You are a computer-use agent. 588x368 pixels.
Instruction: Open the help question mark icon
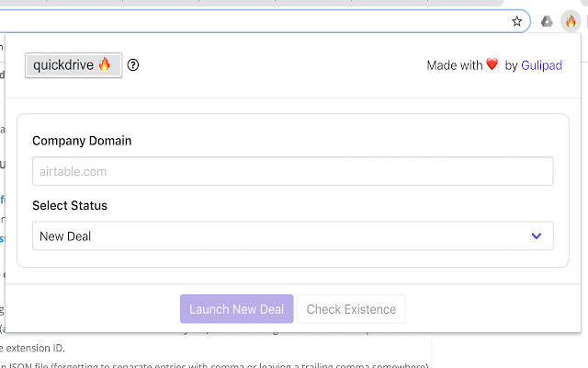132,65
